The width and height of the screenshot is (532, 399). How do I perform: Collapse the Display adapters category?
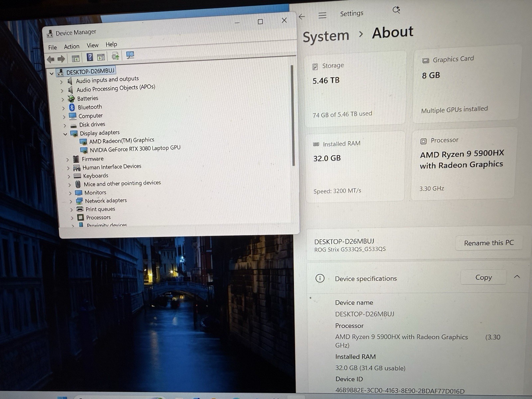tap(65, 134)
